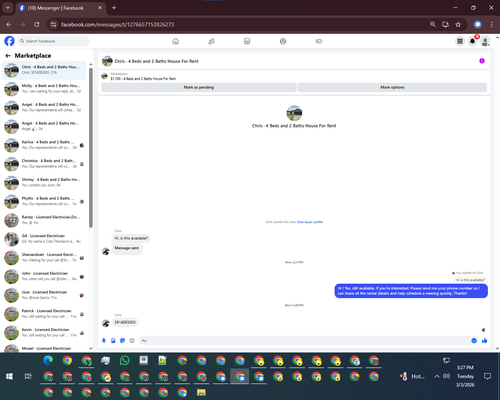Open John Licensed Electrician conversation

44,276
